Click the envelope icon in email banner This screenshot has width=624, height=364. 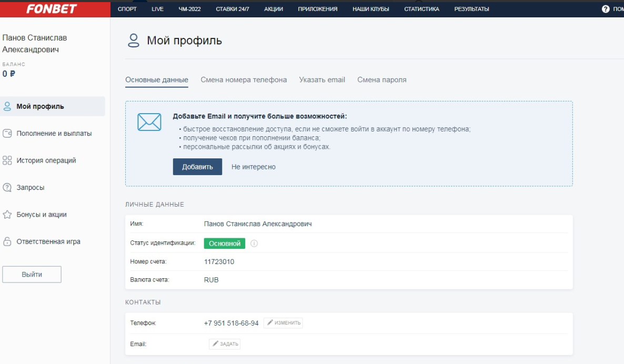tap(149, 122)
